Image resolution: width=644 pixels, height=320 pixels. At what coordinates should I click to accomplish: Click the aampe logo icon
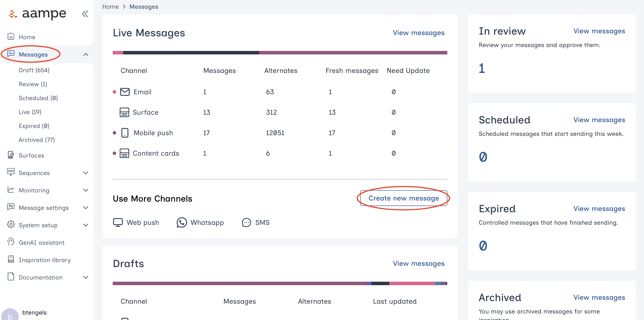(13, 14)
